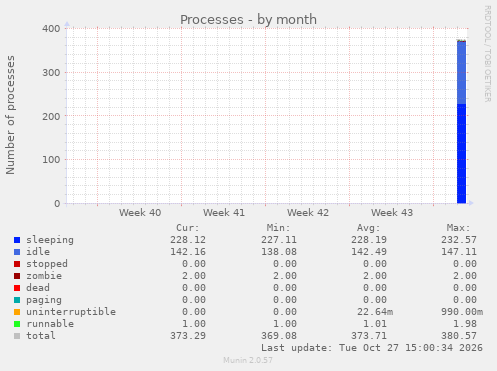This screenshot has width=497, height=371.
Task: Click the total minimum value 369.08
Action: [279, 336]
